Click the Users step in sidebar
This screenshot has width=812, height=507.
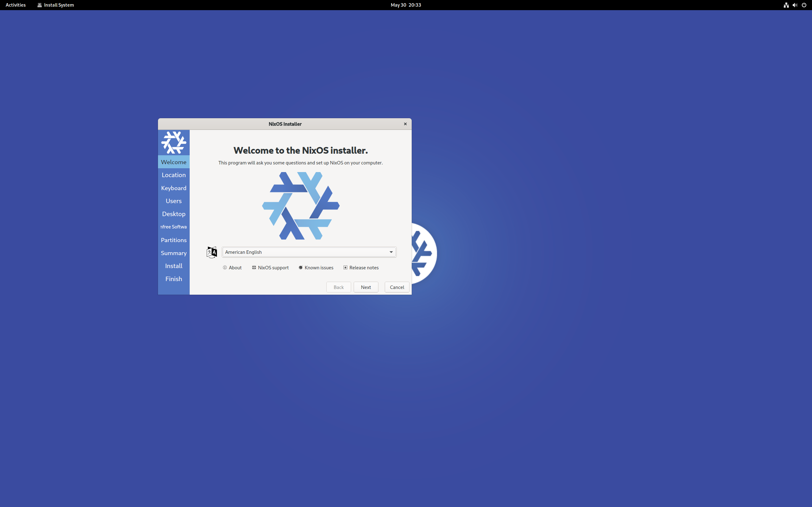click(x=173, y=200)
